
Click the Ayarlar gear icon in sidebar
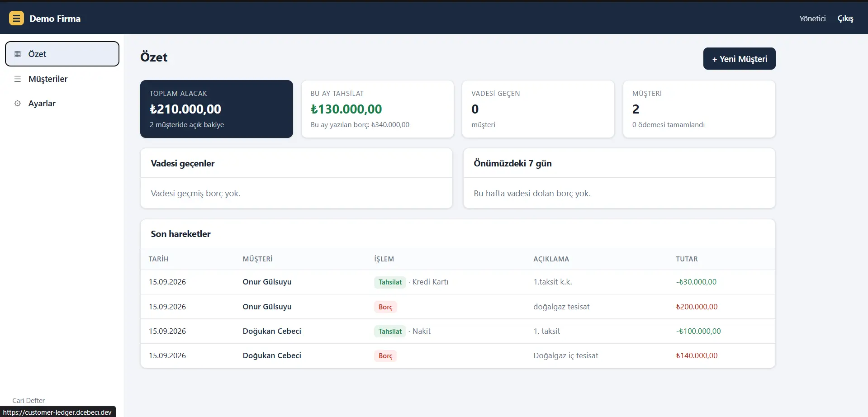[x=18, y=103]
